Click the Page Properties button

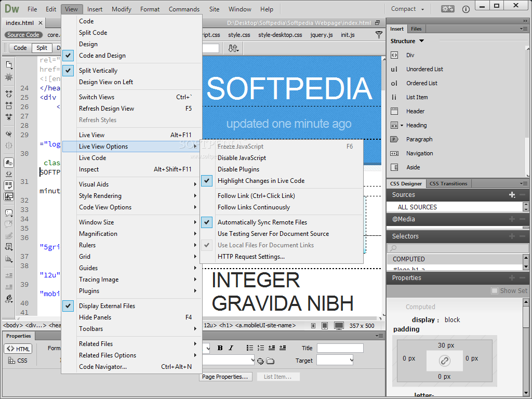point(224,377)
